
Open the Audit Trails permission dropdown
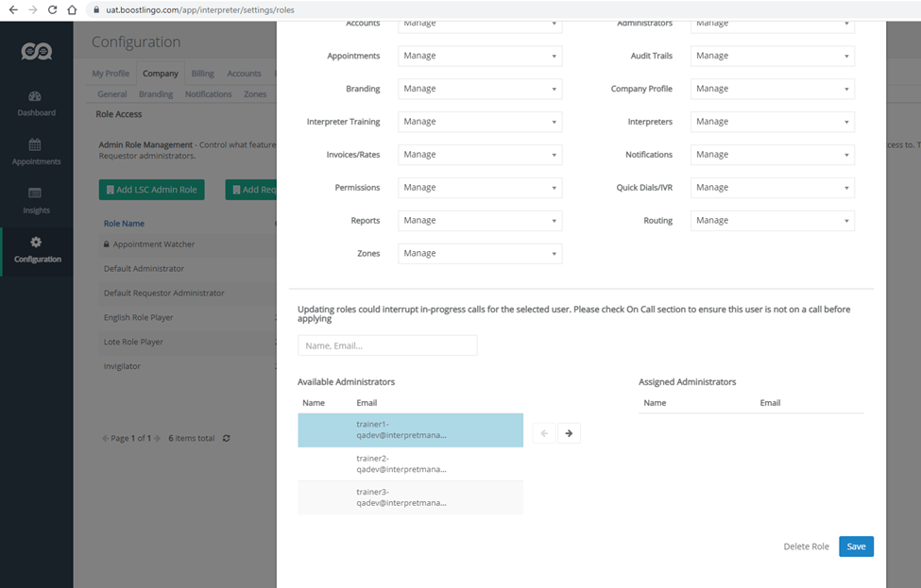pos(772,56)
